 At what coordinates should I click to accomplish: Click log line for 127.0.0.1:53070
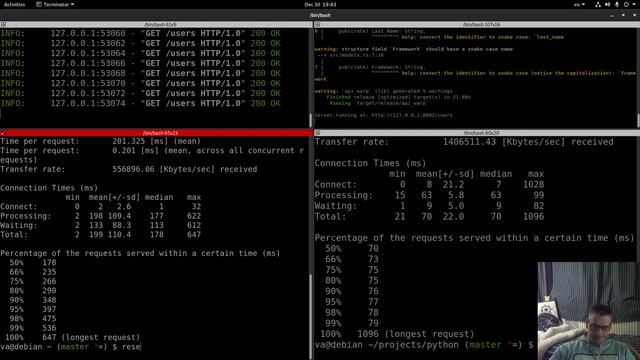pyautogui.click(x=140, y=83)
